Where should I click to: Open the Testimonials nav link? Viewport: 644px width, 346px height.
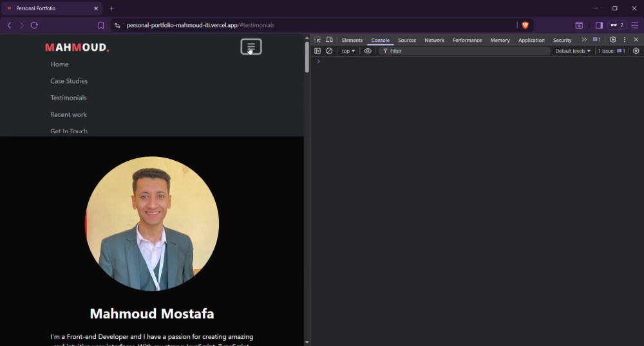point(69,98)
